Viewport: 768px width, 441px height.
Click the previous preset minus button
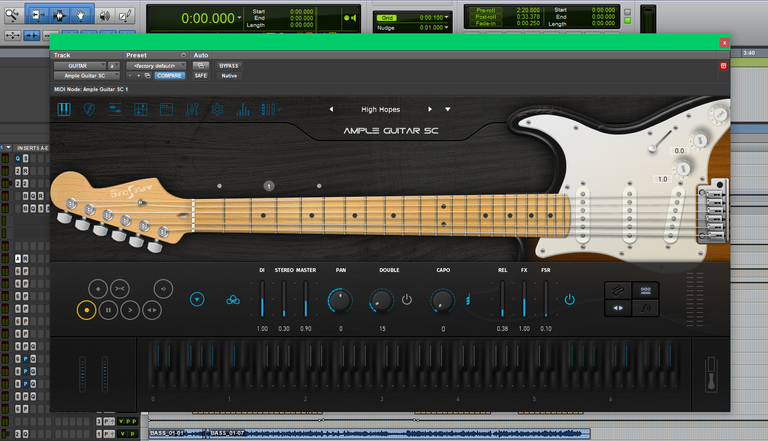(130, 75)
